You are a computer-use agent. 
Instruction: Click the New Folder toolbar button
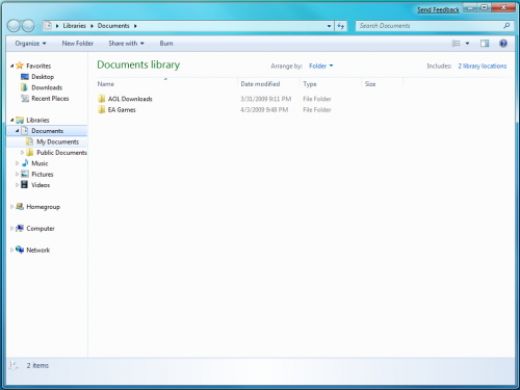click(78, 43)
